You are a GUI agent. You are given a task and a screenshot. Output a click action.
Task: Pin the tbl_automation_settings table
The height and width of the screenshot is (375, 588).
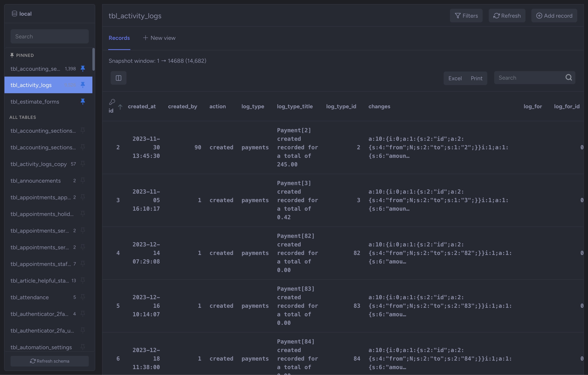(83, 347)
